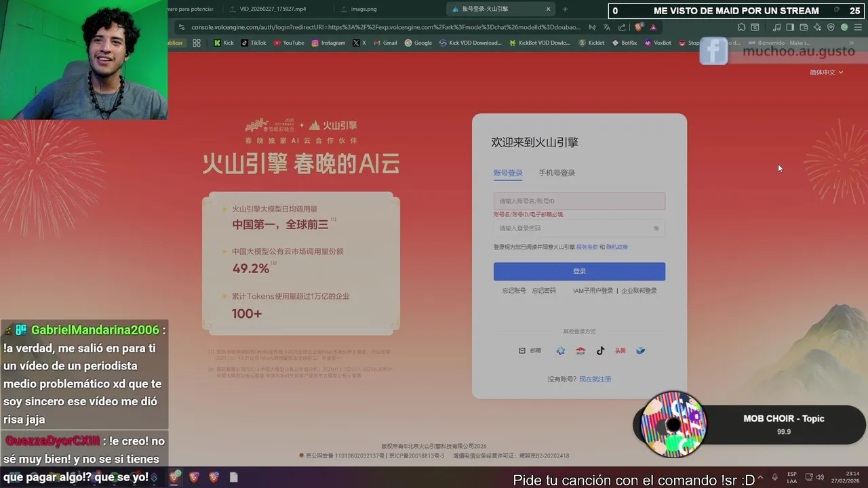Open the 简体中文 language dropdown

pos(826,73)
